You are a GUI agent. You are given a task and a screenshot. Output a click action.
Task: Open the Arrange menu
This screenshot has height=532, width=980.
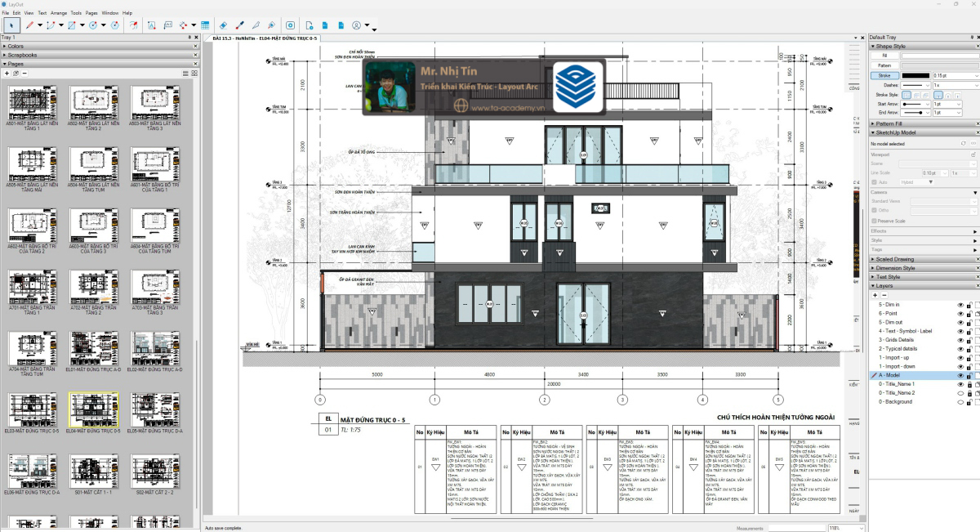point(59,13)
